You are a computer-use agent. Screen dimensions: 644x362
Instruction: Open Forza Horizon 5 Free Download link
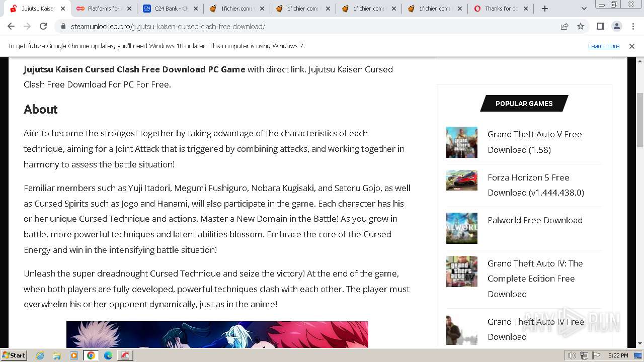click(536, 185)
